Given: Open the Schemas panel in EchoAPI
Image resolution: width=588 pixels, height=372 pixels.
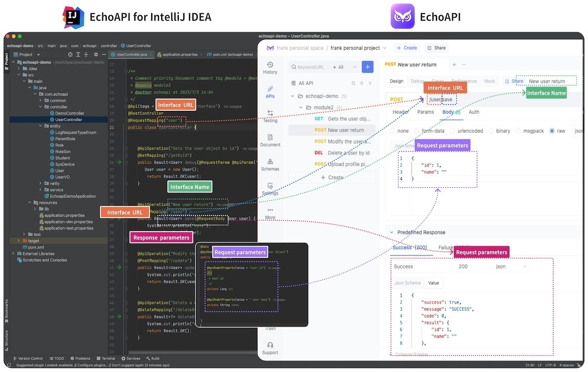Looking at the screenshot, I should tap(270, 165).
